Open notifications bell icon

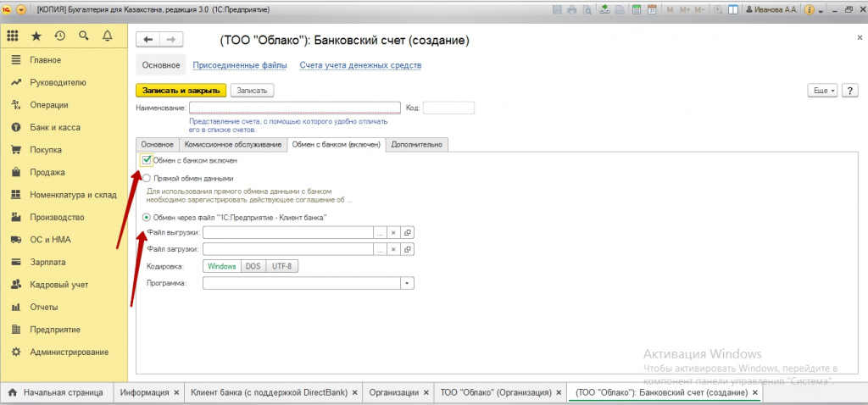[108, 36]
